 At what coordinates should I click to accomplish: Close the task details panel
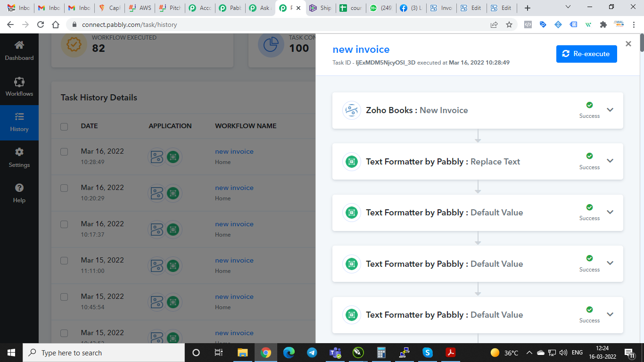[x=628, y=44]
